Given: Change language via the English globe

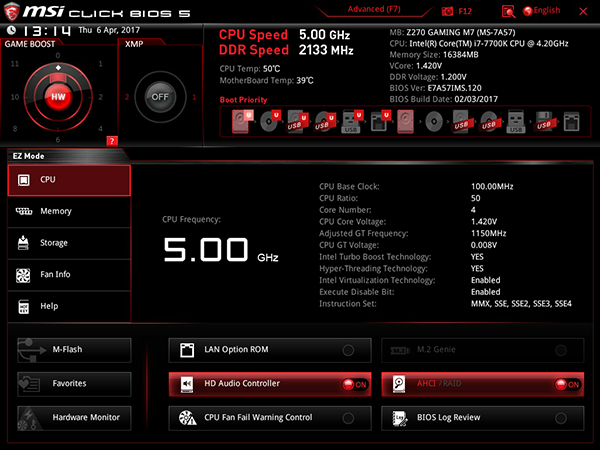Looking at the screenshot, I should tap(541, 11).
